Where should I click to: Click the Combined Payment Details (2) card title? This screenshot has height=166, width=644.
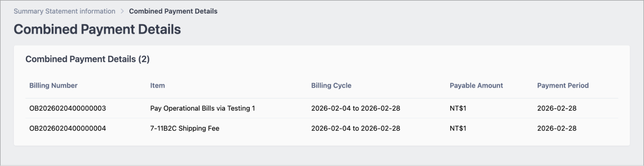[88, 59]
